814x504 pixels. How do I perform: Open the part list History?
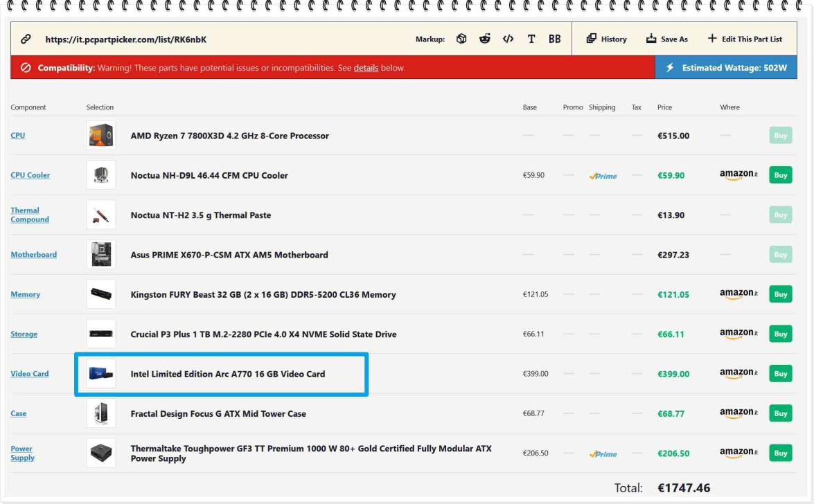point(606,39)
